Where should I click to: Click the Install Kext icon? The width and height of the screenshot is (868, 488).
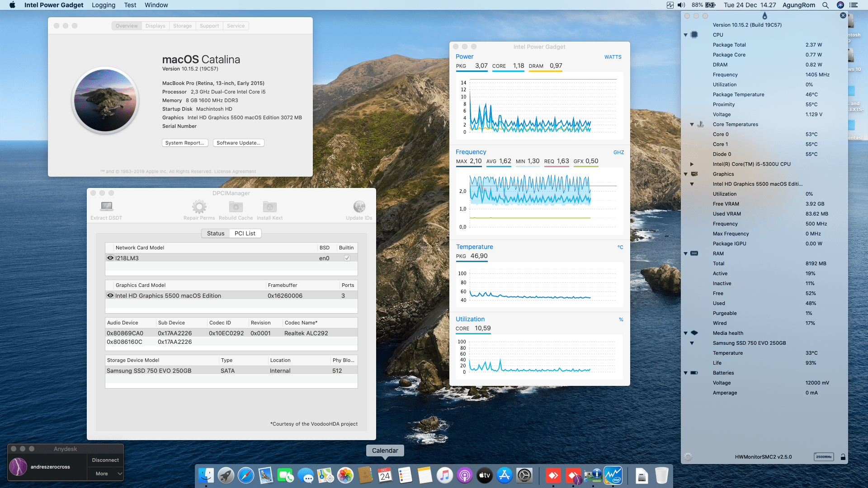(269, 206)
